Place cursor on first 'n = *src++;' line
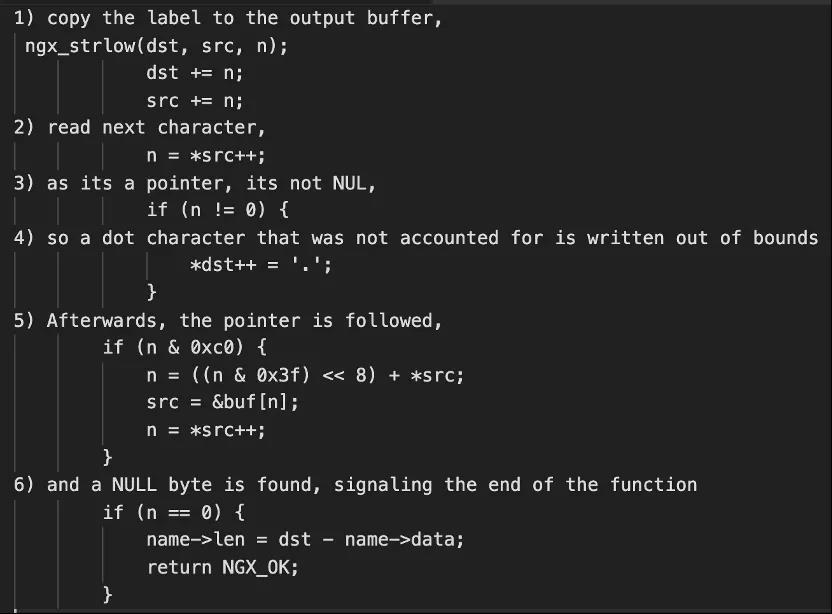 [205, 156]
